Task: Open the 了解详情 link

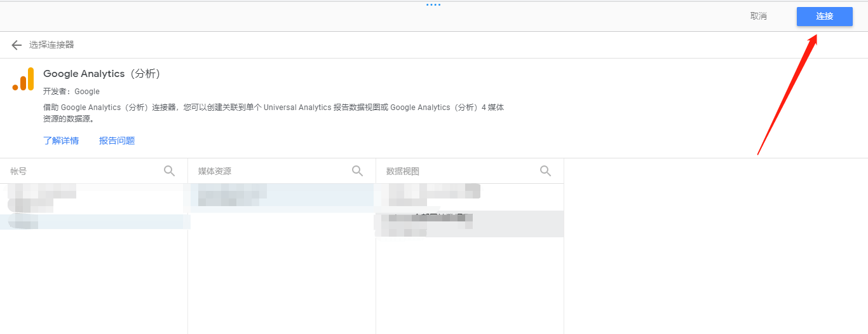Action: (61, 141)
